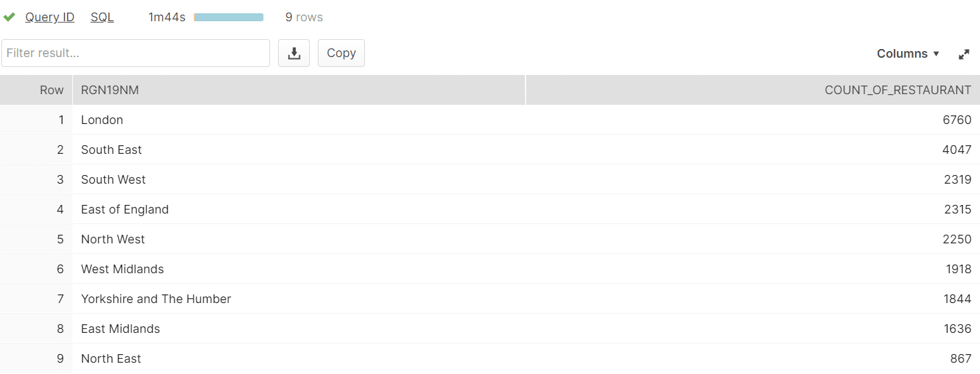
Task: Click row number 5
Action: (36, 239)
